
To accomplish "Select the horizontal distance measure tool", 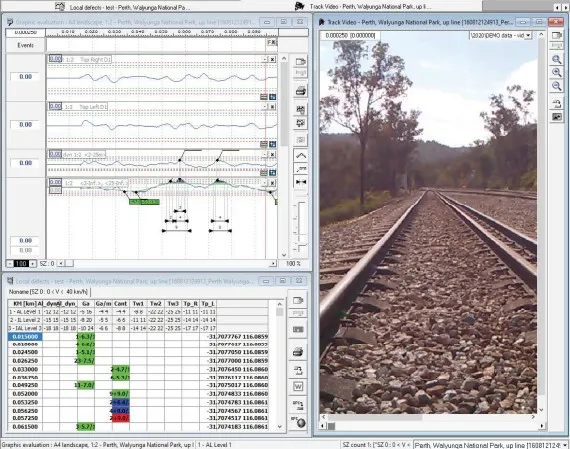I will pos(301,182).
